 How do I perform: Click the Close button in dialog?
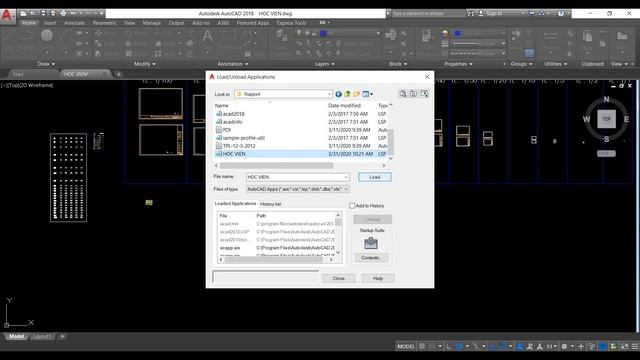tap(338, 278)
